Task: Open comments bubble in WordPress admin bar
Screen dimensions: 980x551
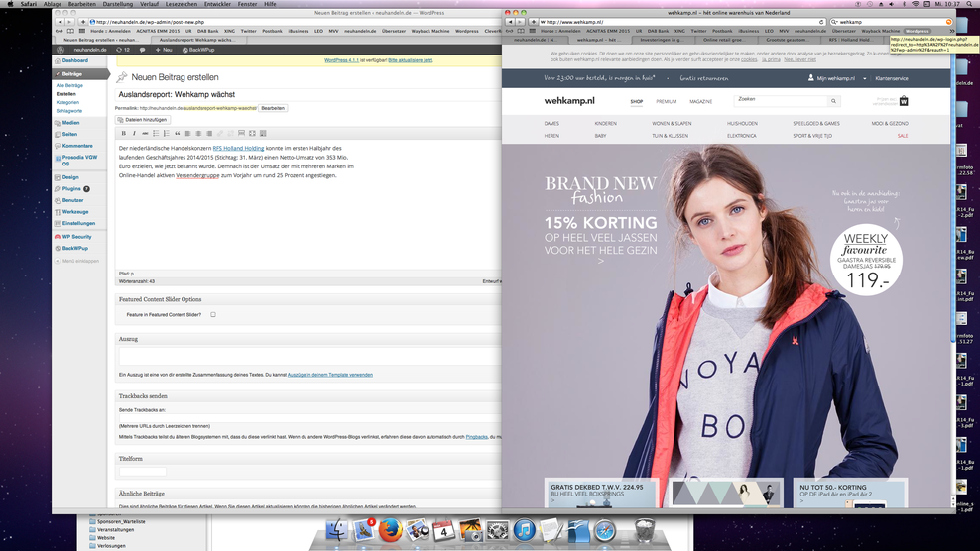Action: coord(142,50)
